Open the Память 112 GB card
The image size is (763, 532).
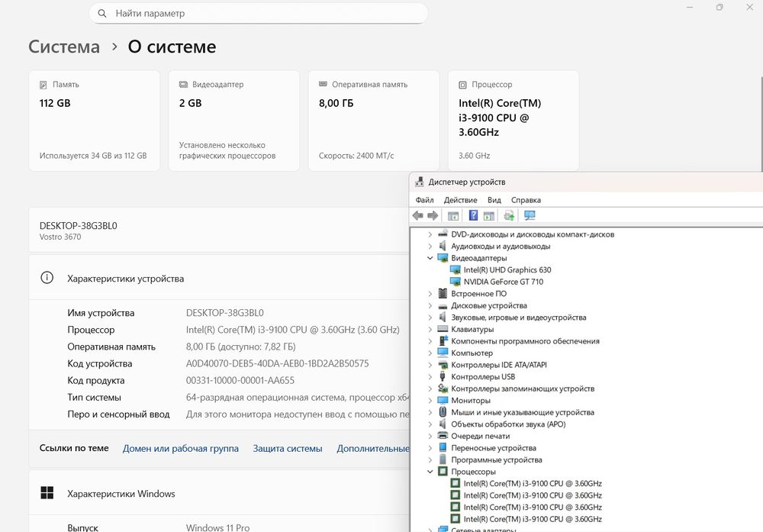95,121
